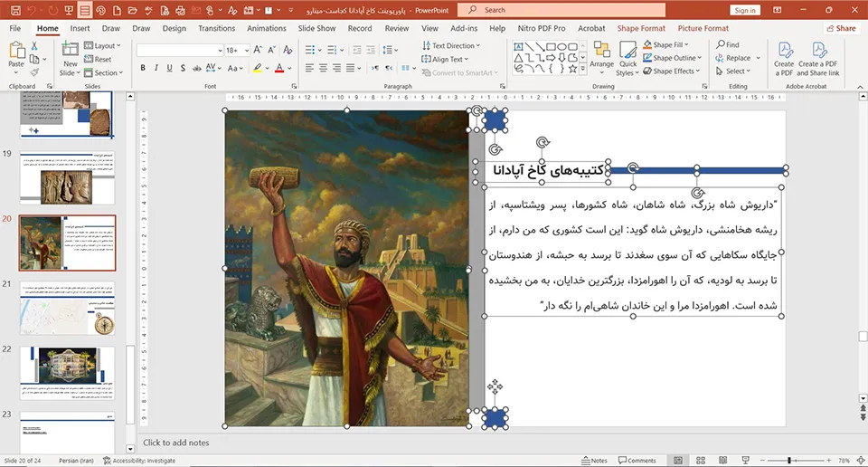
Task: Toggle the Notes pane
Action: (x=595, y=461)
